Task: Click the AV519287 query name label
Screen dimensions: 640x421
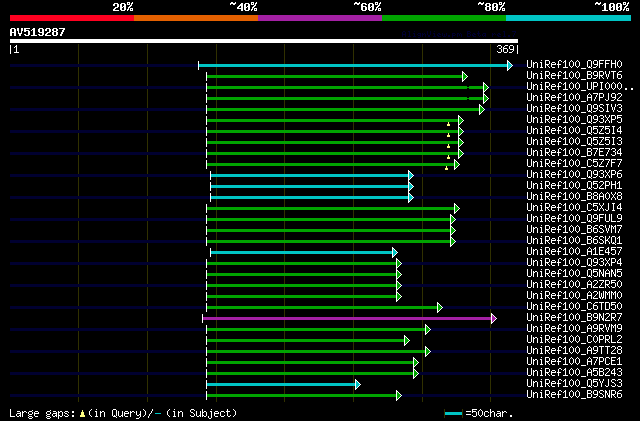Action: pos(38,32)
